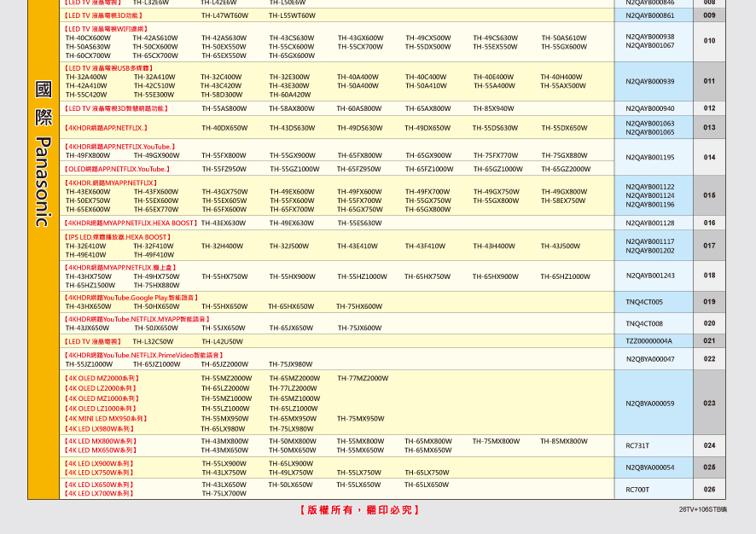Click remote code TZZ00000004A
Image resolution: width=756 pixels, height=534 pixels.
tap(648, 341)
